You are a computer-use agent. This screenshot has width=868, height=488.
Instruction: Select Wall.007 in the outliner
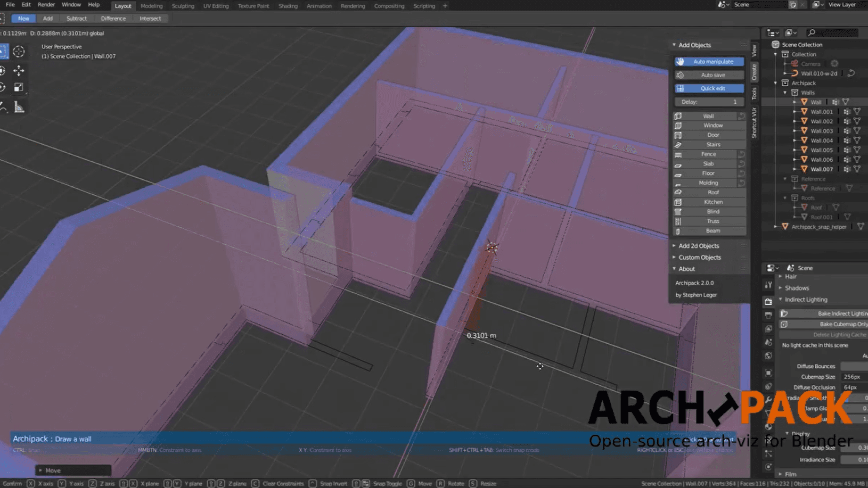(822, 169)
